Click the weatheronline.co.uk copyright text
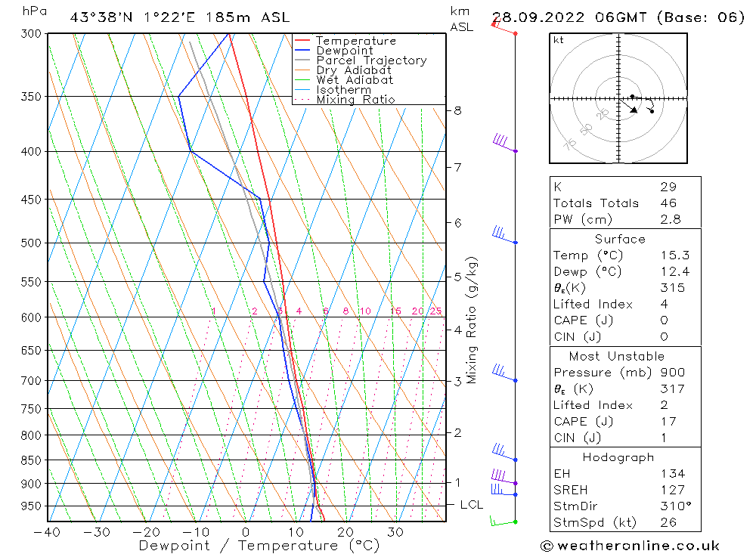Image resolution: width=756 pixels, height=554 pixels. pyautogui.click(x=631, y=546)
